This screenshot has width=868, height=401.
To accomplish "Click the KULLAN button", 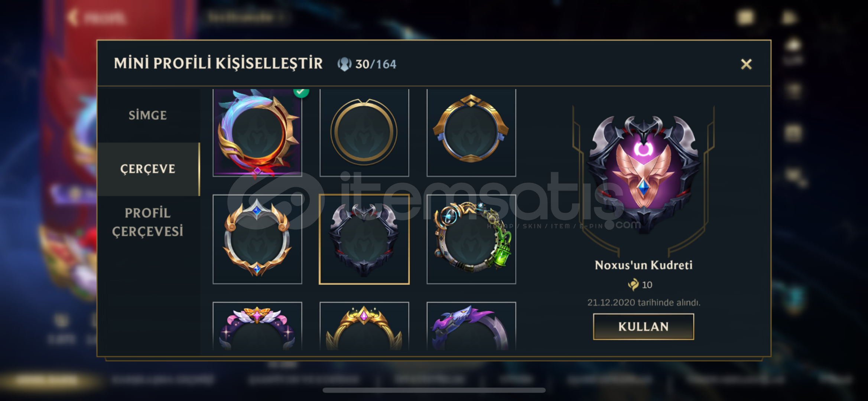I will coord(643,326).
